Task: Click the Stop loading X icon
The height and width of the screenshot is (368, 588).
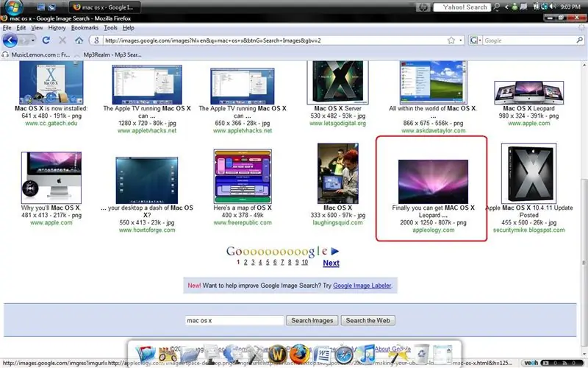Action: pyautogui.click(x=62, y=40)
